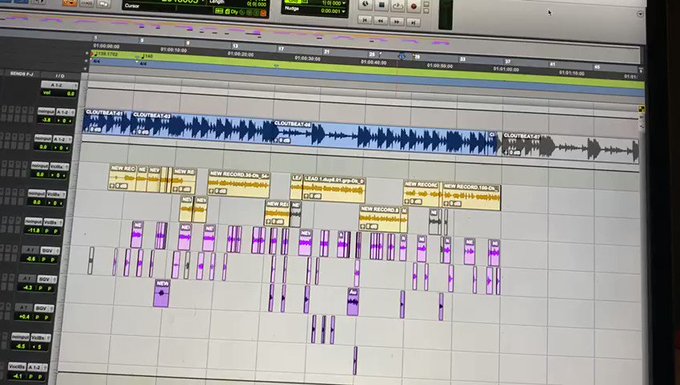Click the orange toolbar button at top left
Viewport: 680px width, 385px height.
tap(69, 3)
